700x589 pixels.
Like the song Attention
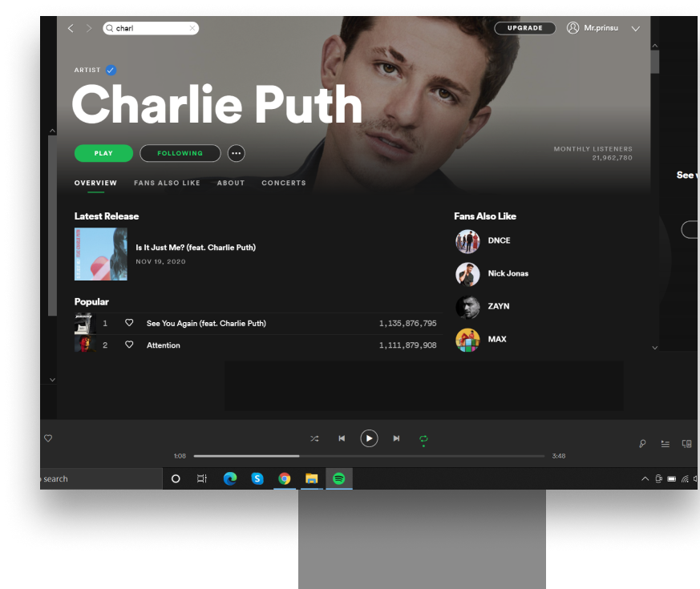point(129,345)
